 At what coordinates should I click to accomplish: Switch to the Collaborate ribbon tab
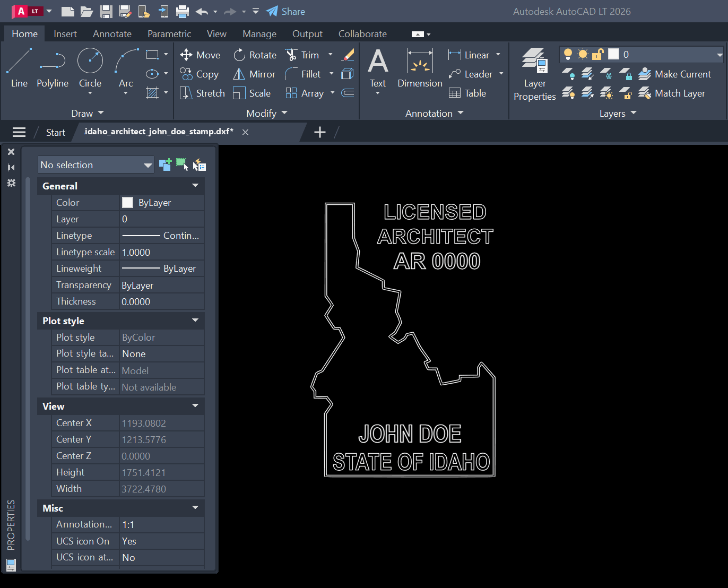click(x=362, y=34)
